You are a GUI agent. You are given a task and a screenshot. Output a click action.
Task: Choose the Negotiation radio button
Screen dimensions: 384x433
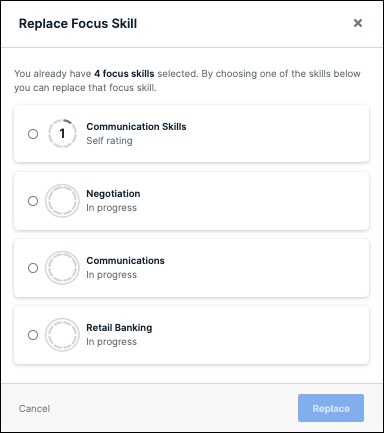33,201
